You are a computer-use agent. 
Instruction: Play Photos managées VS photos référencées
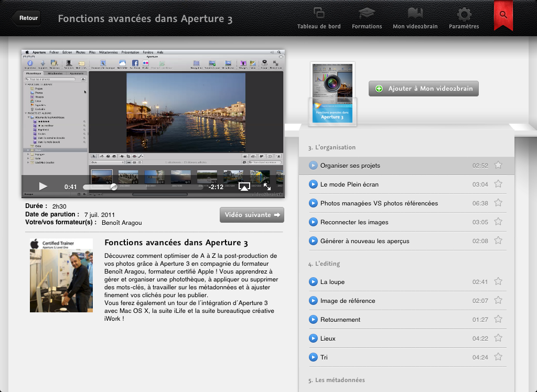coord(313,203)
